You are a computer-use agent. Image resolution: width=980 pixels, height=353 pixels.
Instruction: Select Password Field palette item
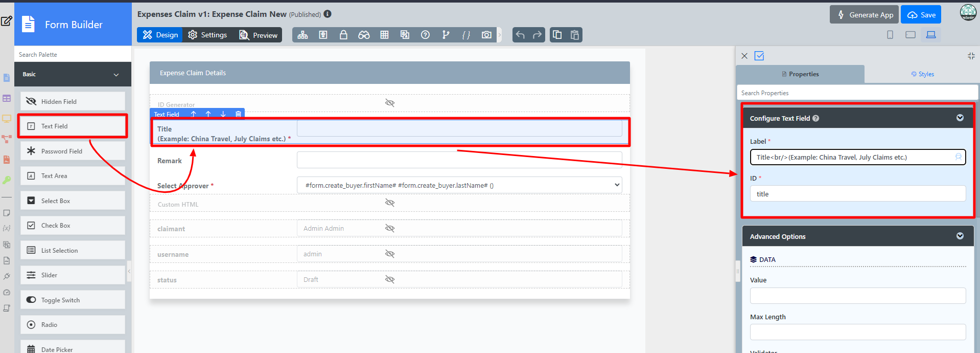73,151
